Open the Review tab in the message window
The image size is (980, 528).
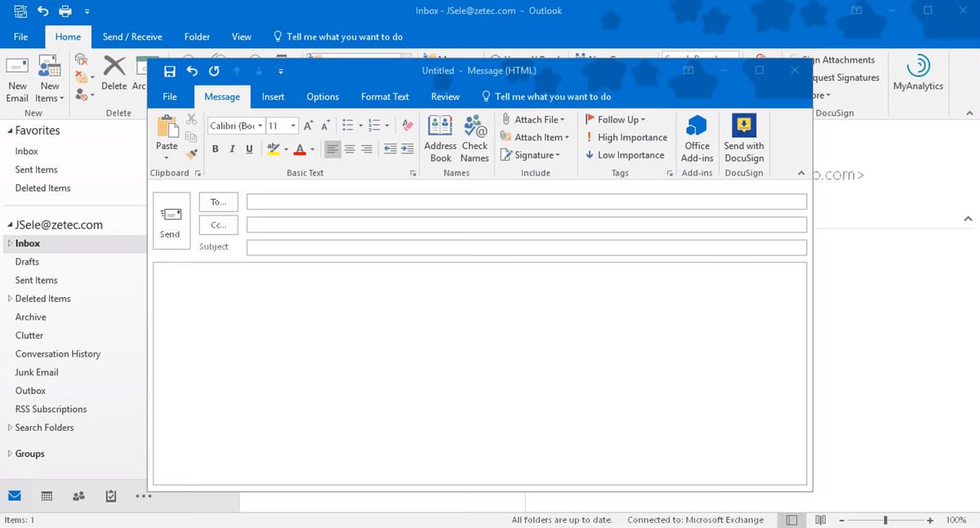pos(445,96)
